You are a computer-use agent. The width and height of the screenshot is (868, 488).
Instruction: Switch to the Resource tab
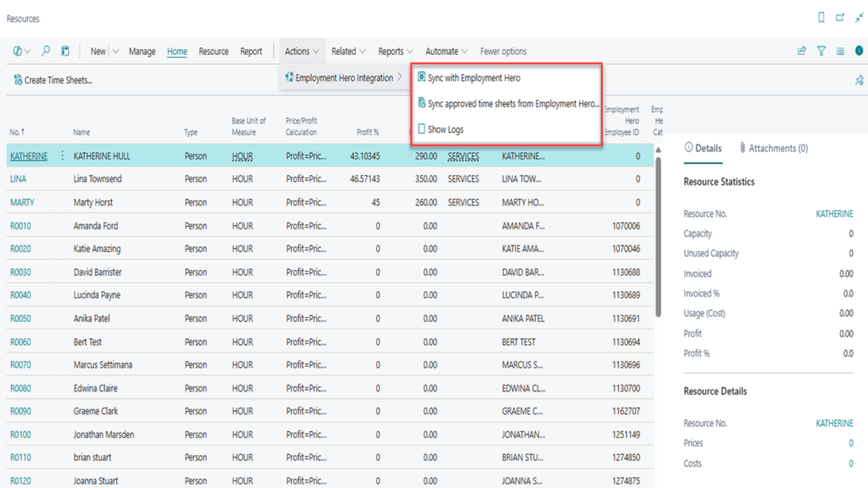[213, 51]
